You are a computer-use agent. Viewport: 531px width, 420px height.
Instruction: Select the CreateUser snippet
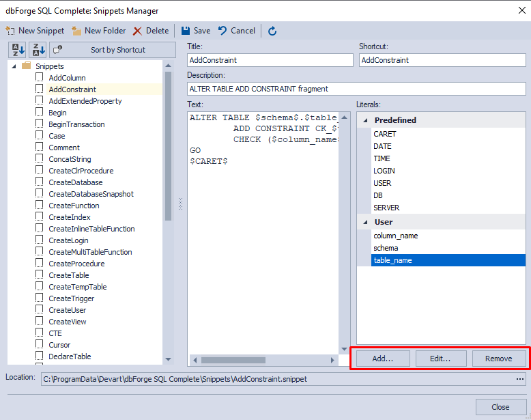[68, 310]
